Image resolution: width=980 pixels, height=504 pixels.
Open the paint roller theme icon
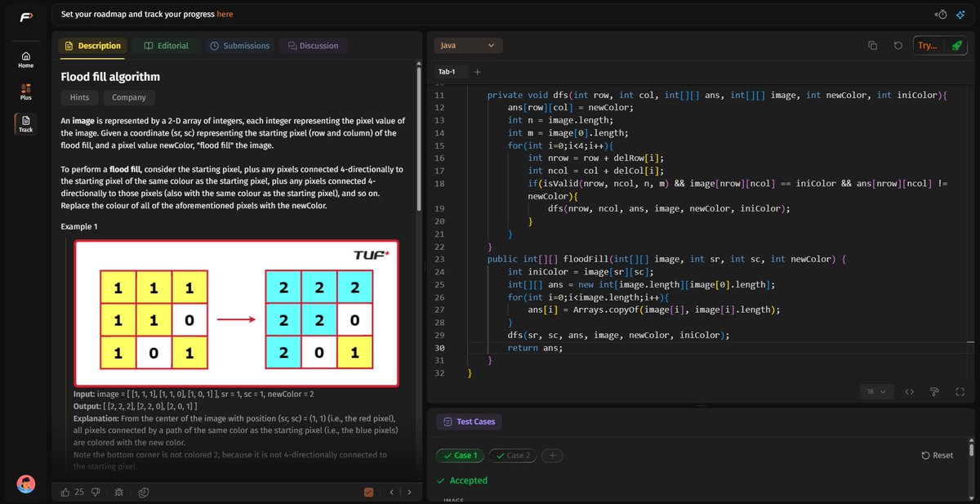934,392
